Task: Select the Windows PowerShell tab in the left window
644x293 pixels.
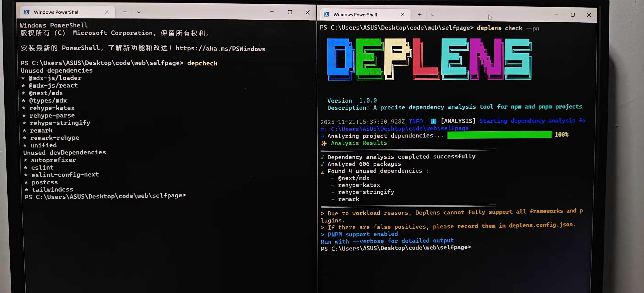Action: pyautogui.click(x=57, y=12)
